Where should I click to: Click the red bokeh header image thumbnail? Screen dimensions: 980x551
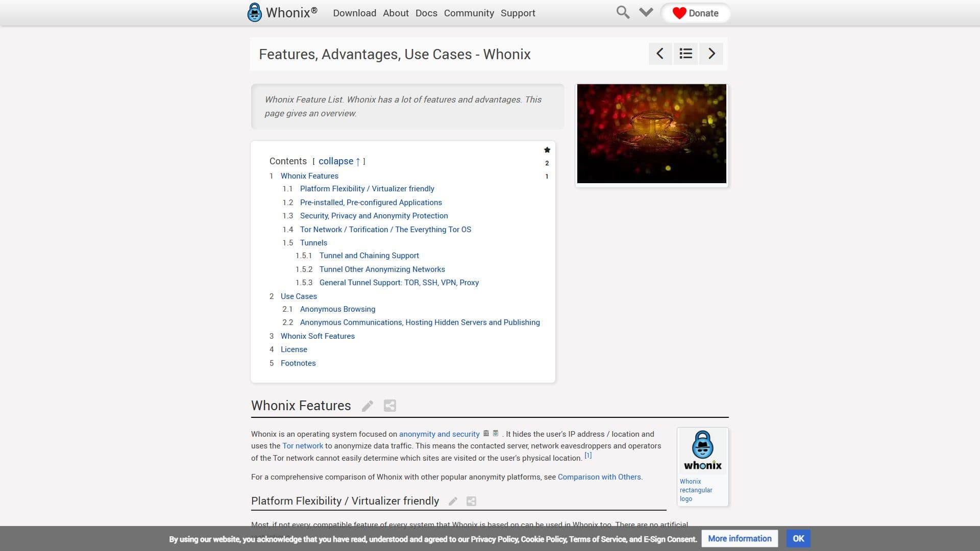pos(652,134)
